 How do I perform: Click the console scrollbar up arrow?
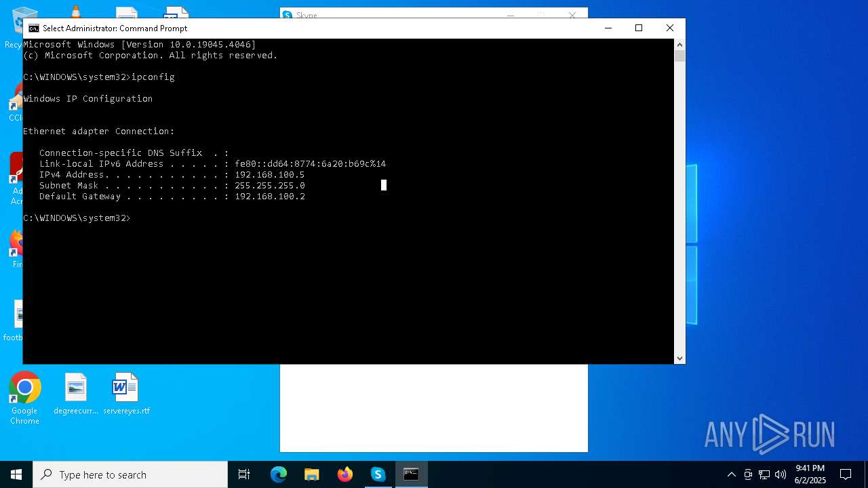pyautogui.click(x=679, y=45)
